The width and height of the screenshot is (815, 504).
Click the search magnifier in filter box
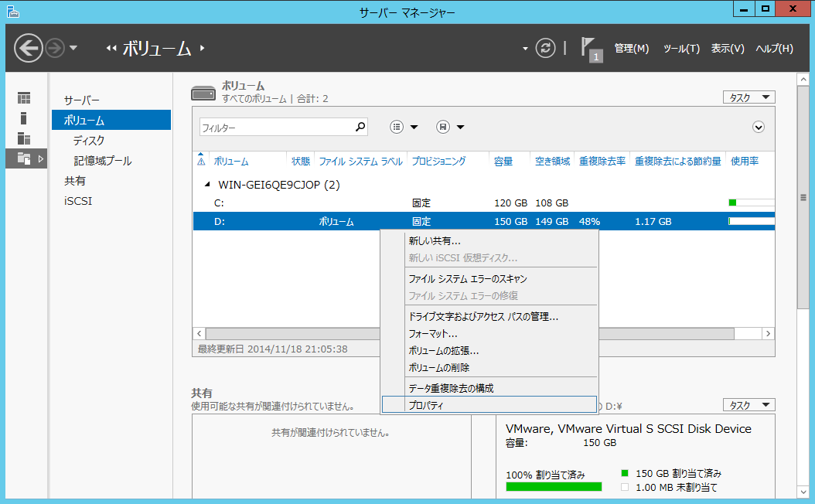[360, 128]
